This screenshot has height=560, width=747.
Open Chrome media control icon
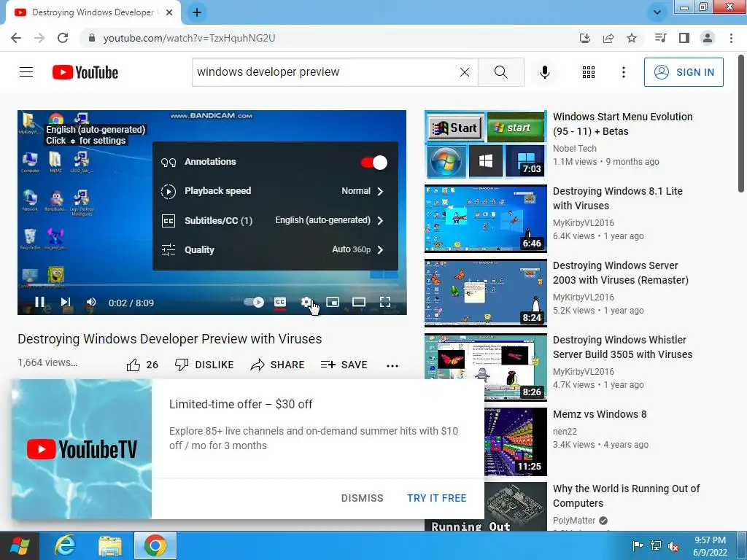(660, 38)
